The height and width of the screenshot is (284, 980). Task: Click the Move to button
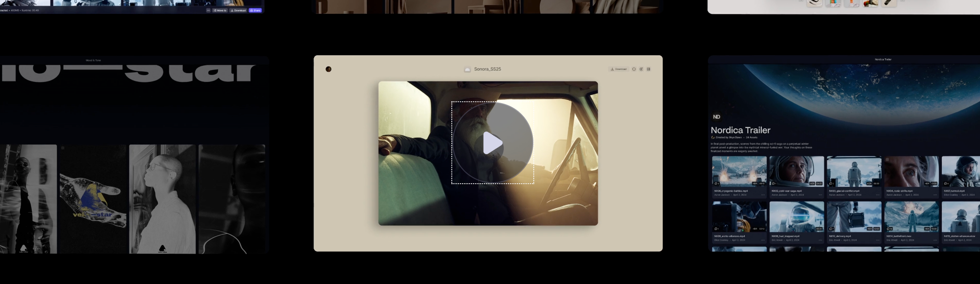coord(220,10)
